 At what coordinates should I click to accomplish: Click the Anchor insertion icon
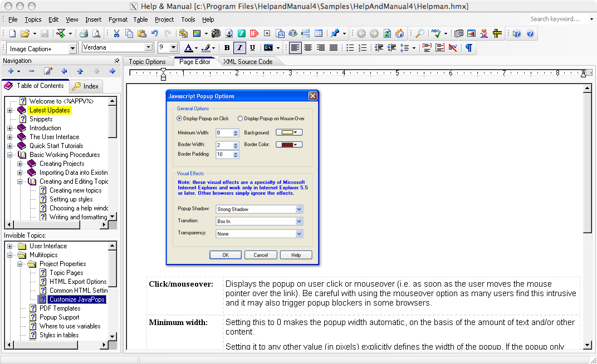point(229,33)
